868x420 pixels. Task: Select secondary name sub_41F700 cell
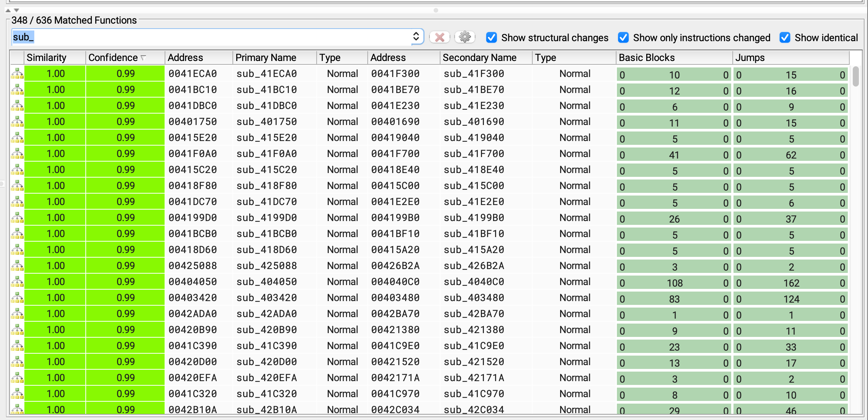point(486,154)
